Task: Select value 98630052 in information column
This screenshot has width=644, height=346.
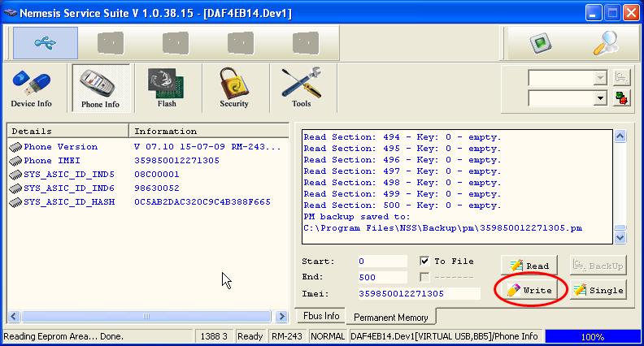Action: [156, 188]
